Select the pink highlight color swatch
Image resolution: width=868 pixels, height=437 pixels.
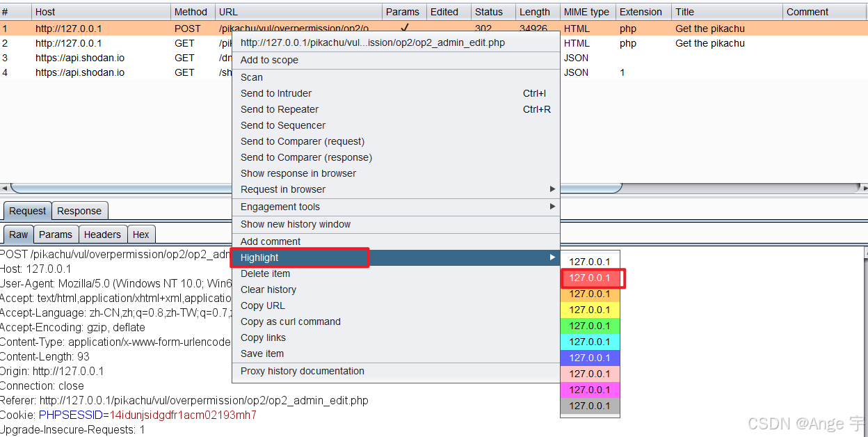590,374
